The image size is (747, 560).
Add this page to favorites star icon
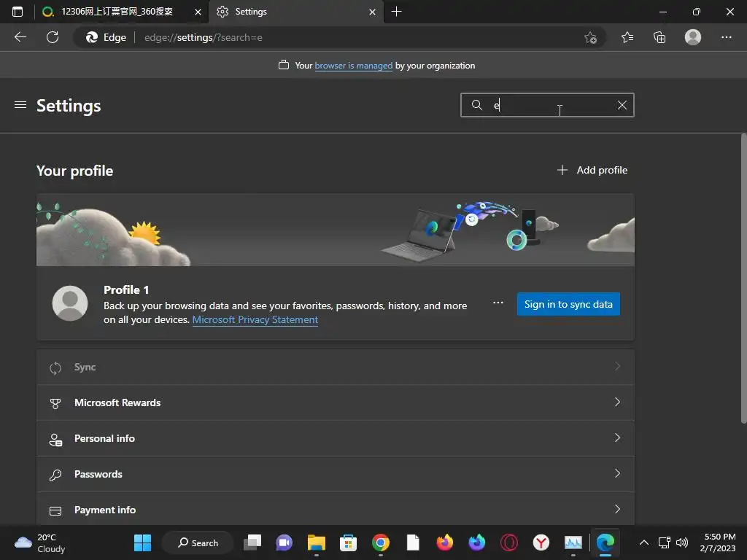pos(590,37)
